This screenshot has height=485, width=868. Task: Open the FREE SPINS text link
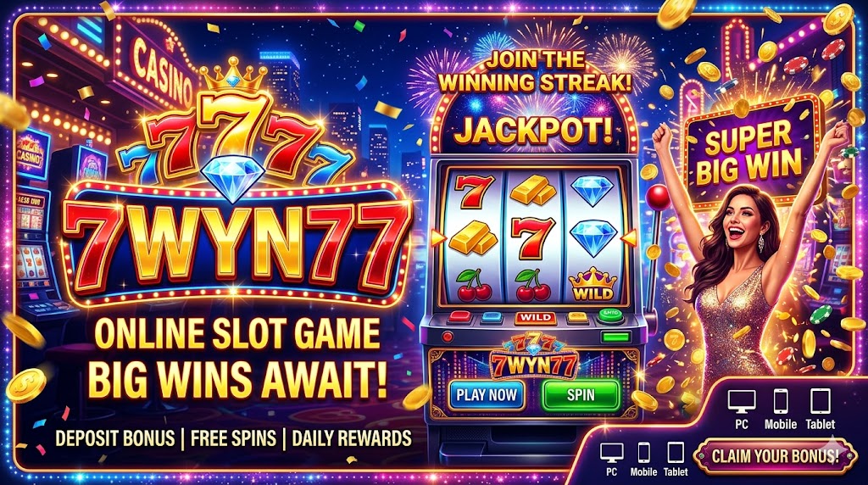coord(233,438)
